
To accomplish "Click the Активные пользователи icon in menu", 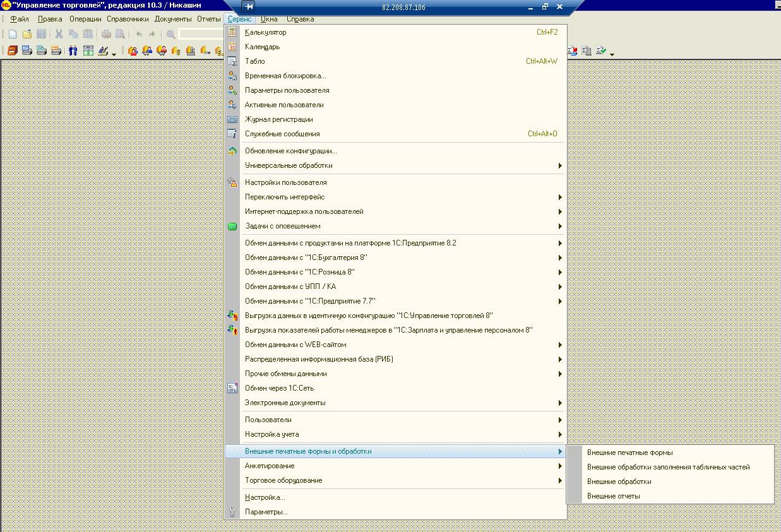I will click(232, 105).
